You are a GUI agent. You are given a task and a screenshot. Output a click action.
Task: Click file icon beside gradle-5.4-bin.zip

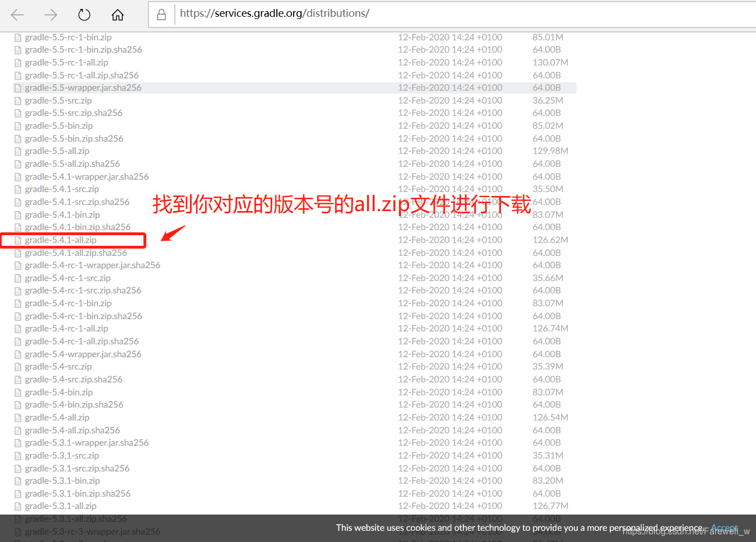(x=18, y=393)
